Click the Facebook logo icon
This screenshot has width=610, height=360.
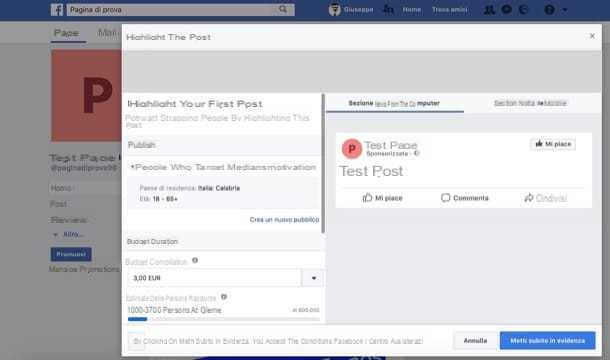click(57, 9)
